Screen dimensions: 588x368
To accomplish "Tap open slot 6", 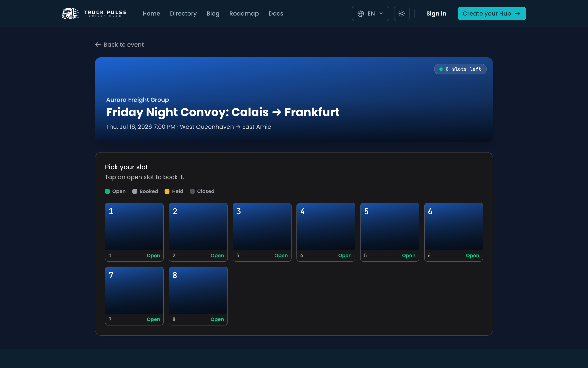I will [x=453, y=232].
